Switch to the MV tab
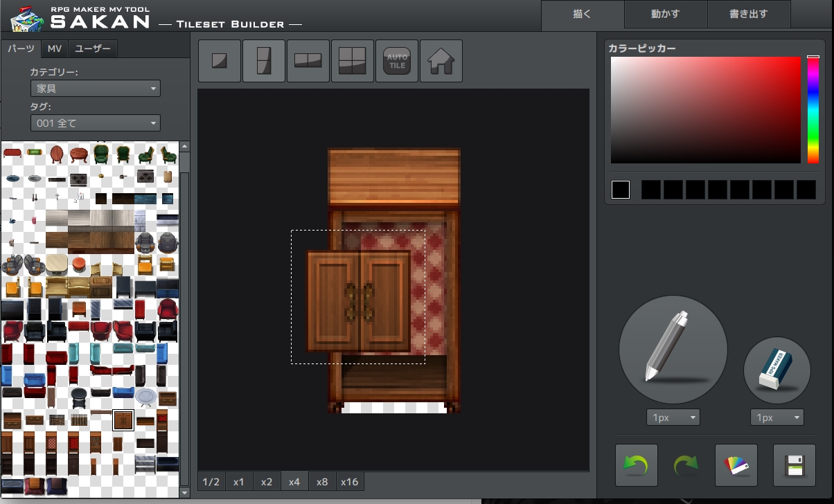 [x=55, y=48]
